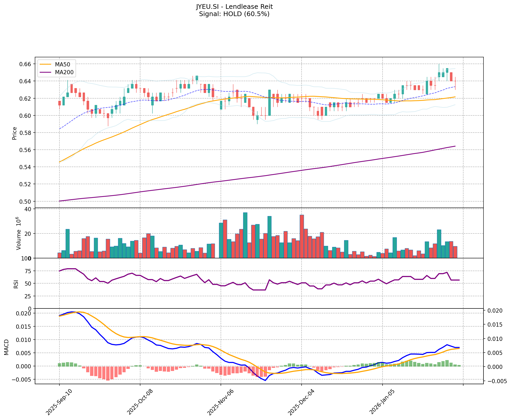Click the chart title JYEU.SI - Lendlease Reit
The height and width of the screenshot is (420, 511).
click(234, 6)
